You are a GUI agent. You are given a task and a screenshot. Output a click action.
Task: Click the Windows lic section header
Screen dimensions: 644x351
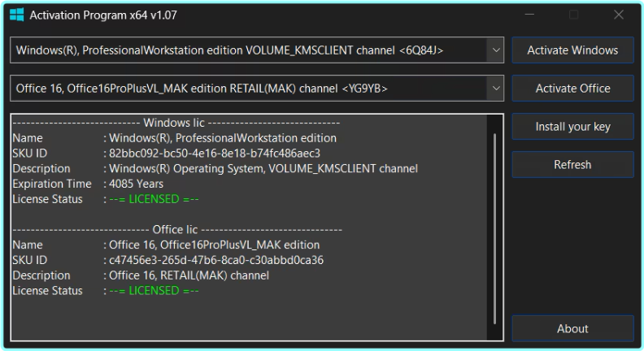[176, 123]
